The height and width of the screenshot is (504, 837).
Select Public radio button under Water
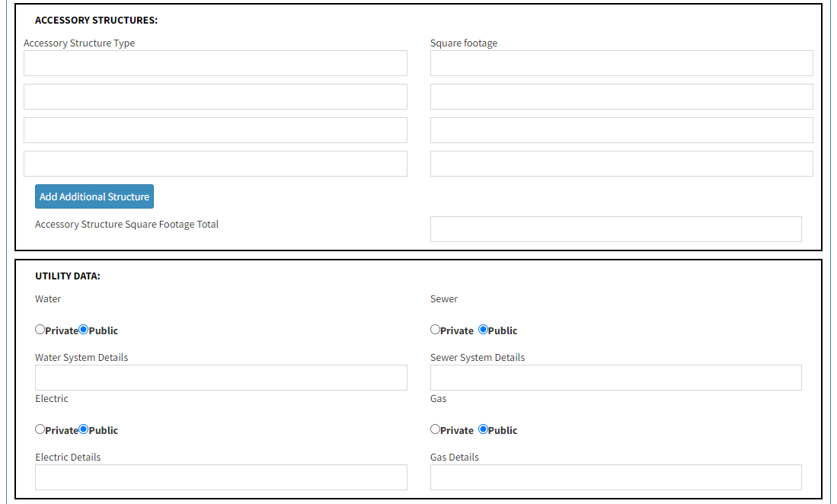pos(83,330)
